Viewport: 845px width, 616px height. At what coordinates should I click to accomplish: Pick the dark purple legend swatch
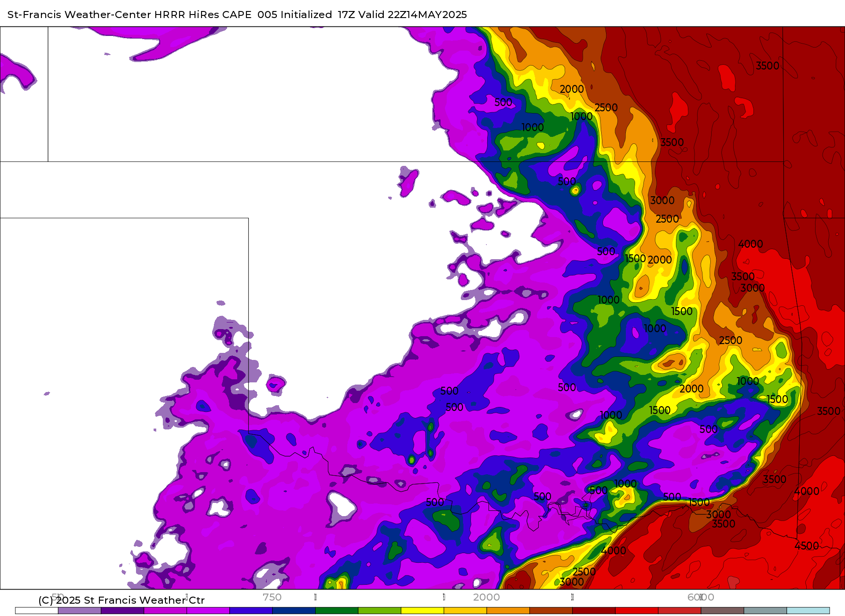tap(122, 611)
